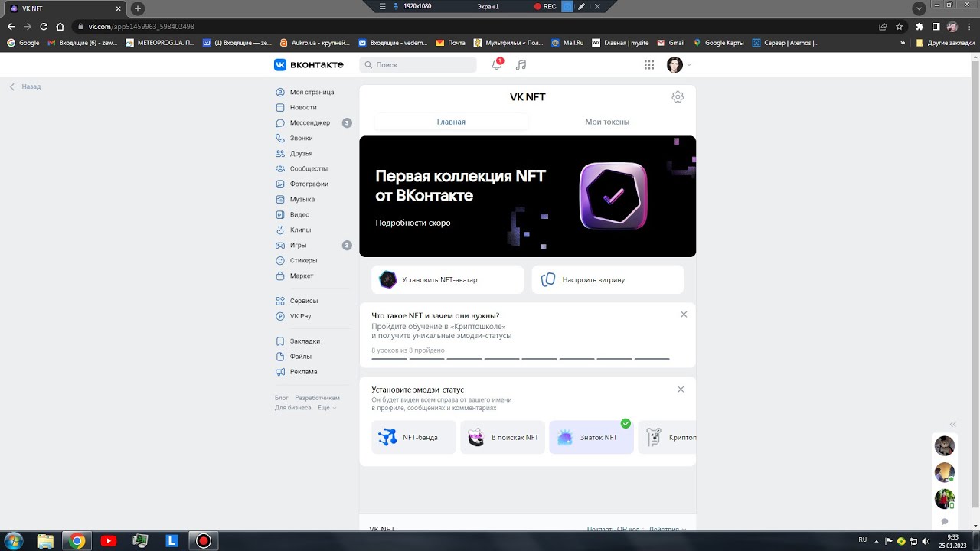Click the VK NFT settings gear
The width and height of the screenshot is (980, 551).
point(678,97)
